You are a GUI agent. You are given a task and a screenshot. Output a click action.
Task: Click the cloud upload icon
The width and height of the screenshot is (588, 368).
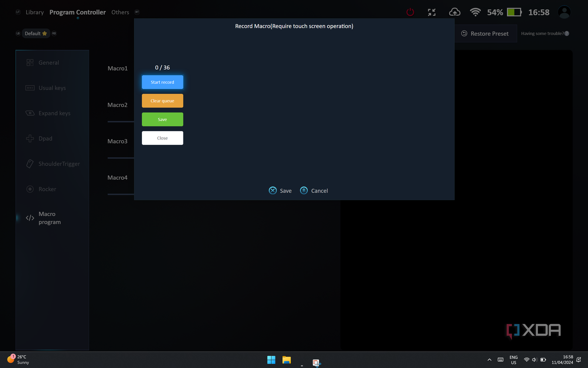pos(454,12)
